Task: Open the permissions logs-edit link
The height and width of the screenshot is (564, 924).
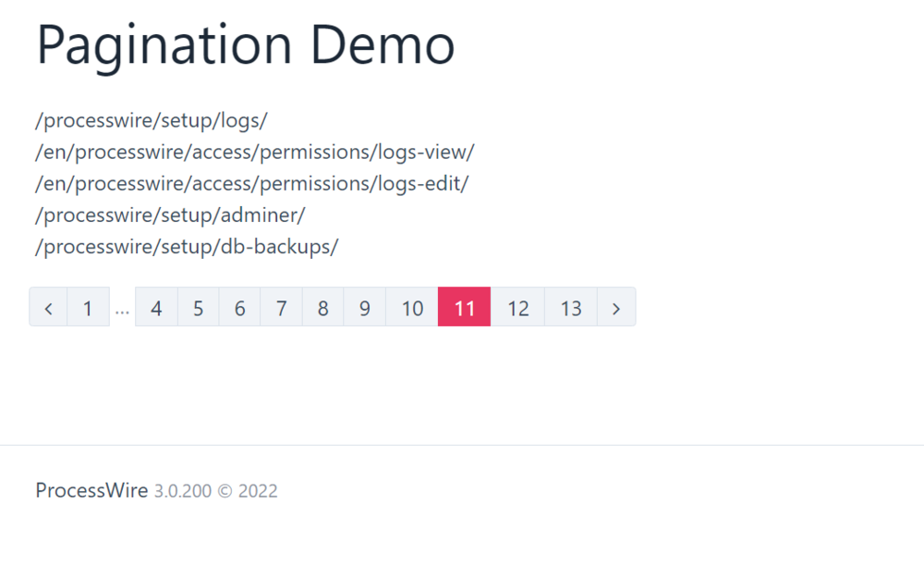Action: click(251, 183)
